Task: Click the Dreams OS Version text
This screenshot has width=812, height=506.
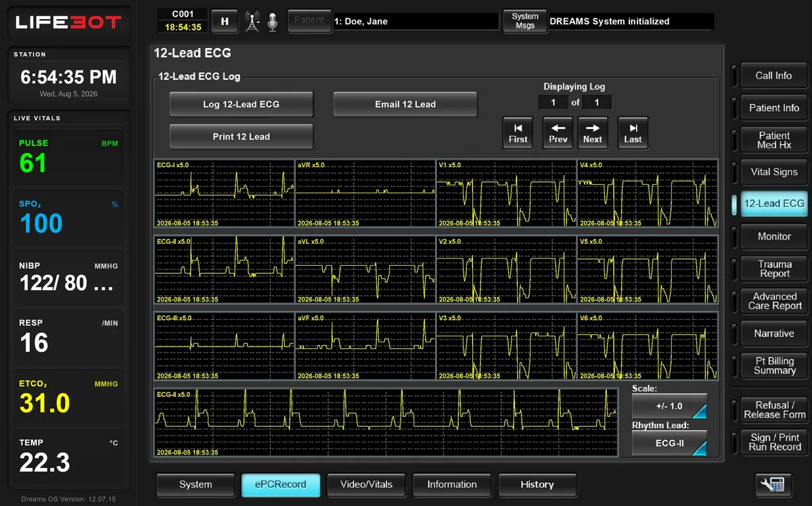Action: point(68,499)
